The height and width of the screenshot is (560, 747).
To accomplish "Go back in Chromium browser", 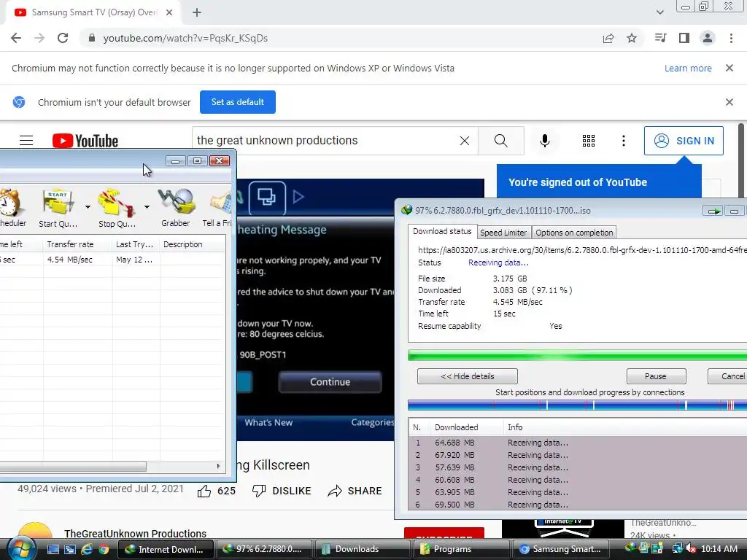I will tap(16, 38).
